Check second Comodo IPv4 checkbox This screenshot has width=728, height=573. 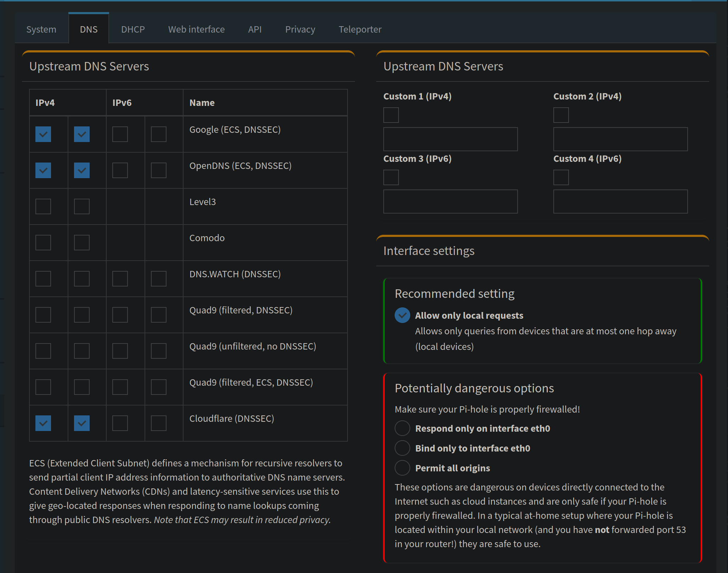click(x=82, y=243)
